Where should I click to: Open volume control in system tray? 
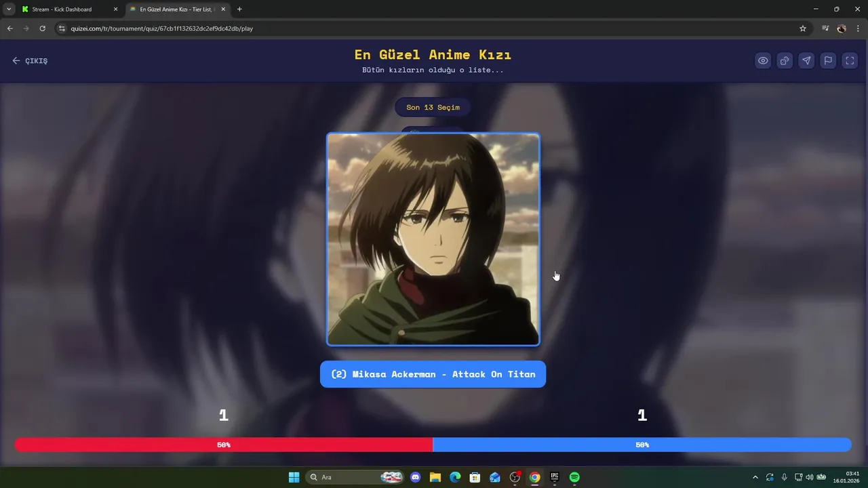809,477
